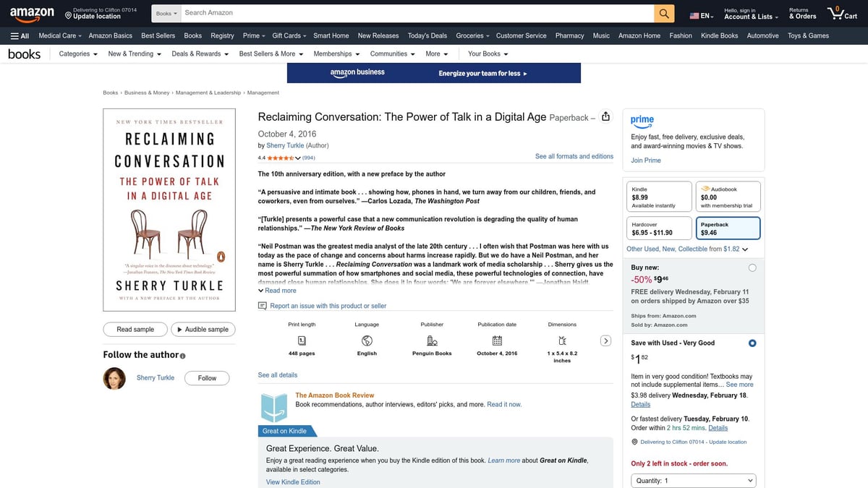Click the Publication date calendar icon
The image size is (868, 488).
click(496, 339)
